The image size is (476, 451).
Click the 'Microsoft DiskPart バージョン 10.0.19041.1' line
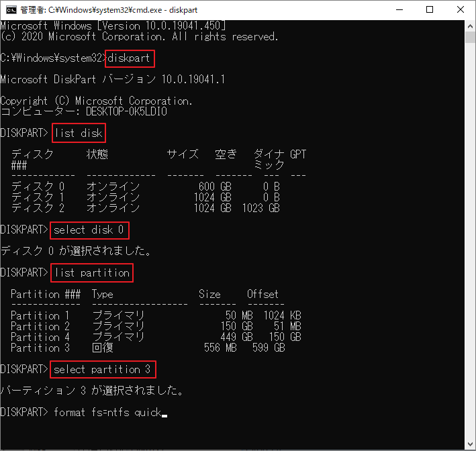point(113,79)
